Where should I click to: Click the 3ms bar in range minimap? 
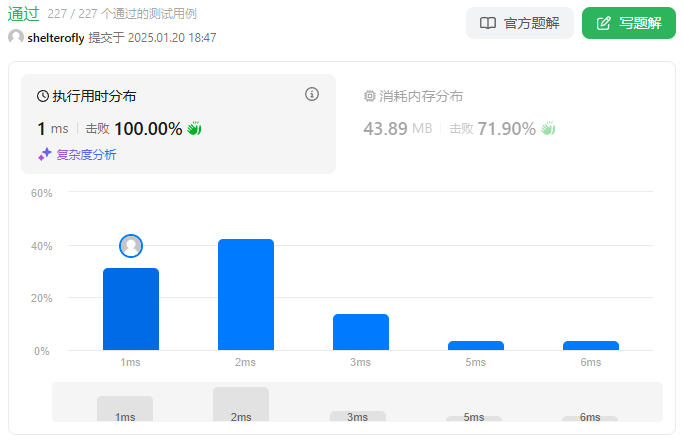click(358, 416)
